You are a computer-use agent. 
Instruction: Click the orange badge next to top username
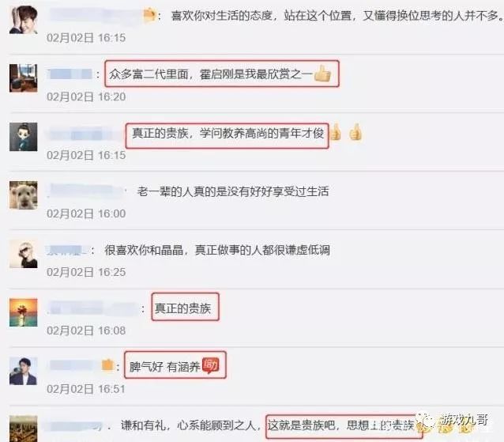pos(149,15)
